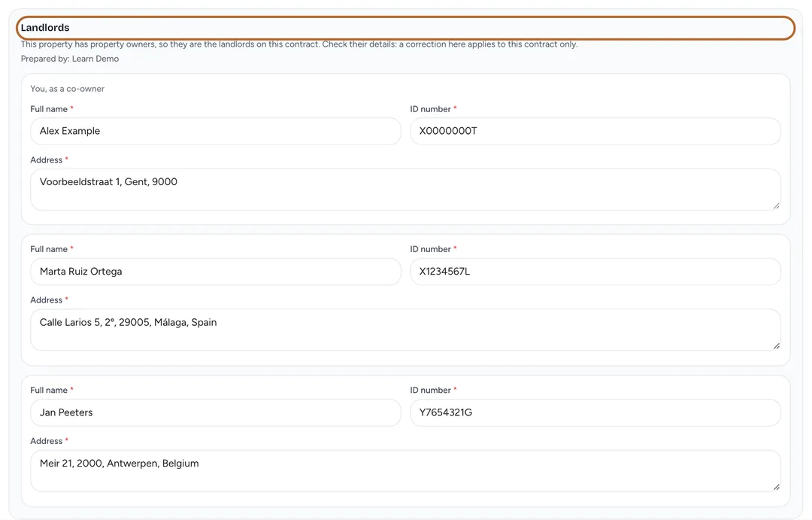Click the Alex Example full name field
The height and width of the screenshot is (520, 812).
pyautogui.click(x=216, y=131)
